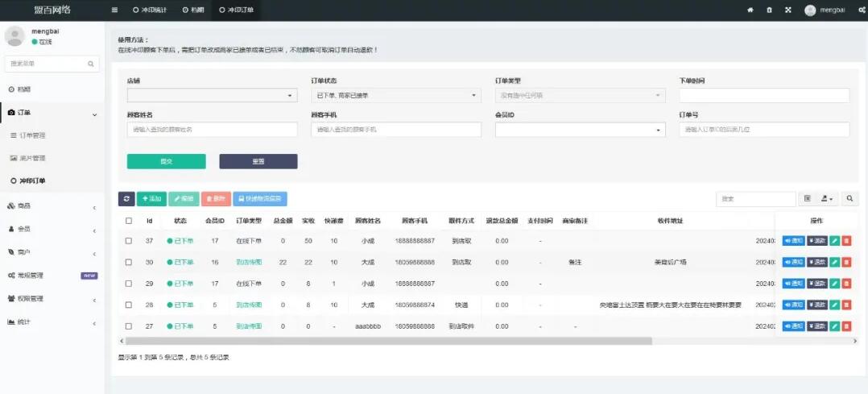
Task: Tick the checkbox for order Id 37
Action: click(x=129, y=240)
